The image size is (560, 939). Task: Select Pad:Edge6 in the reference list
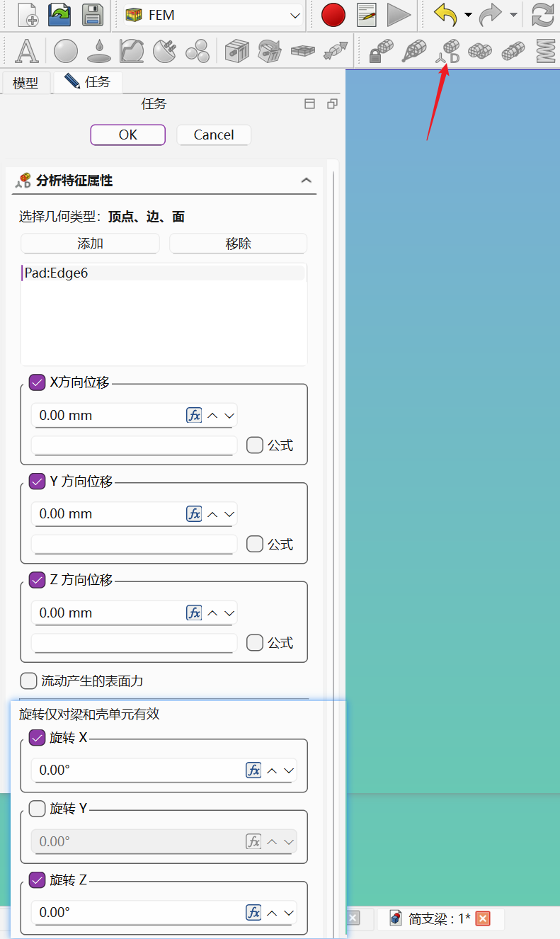tap(57, 273)
